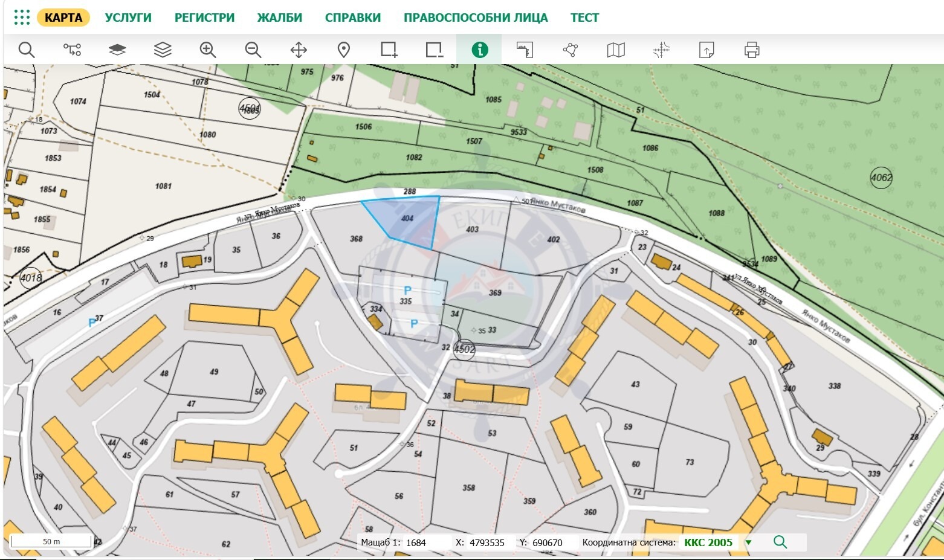Image resolution: width=944 pixels, height=560 pixels.
Task: Click parcel label 1507
Action: [474, 141]
